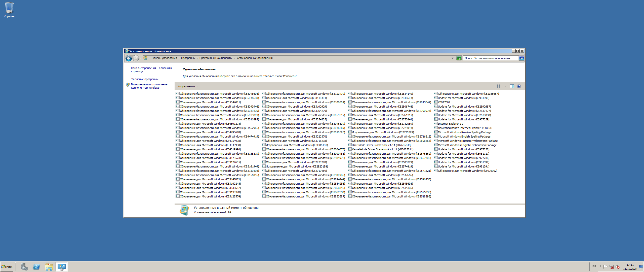Select update KB5046630

(x=217, y=98)
